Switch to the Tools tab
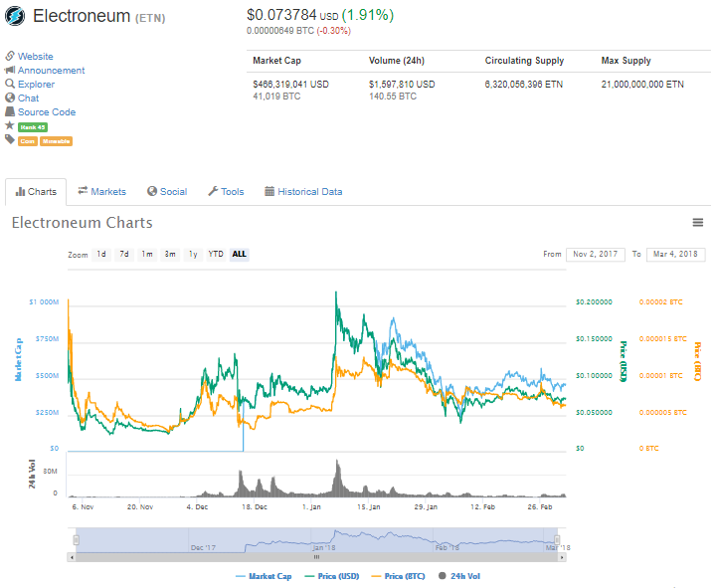 pyautogui.click(x=226, y=192)
